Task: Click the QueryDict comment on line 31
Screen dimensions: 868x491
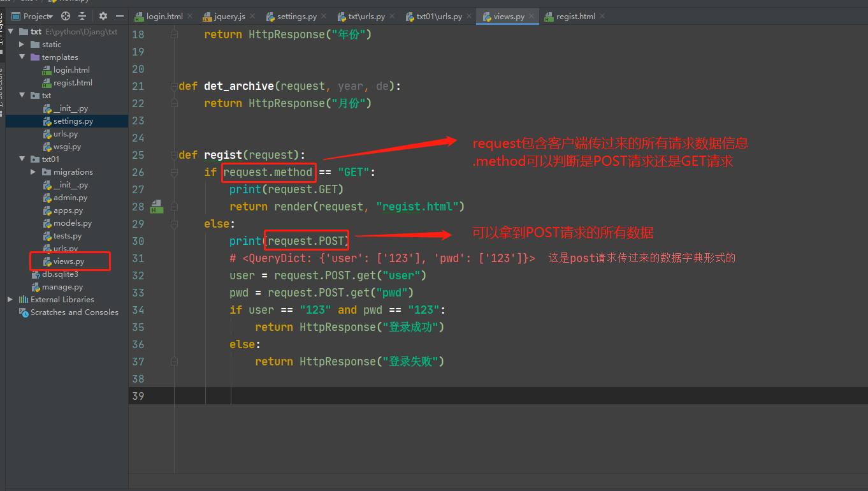Action: click(382, 258)
